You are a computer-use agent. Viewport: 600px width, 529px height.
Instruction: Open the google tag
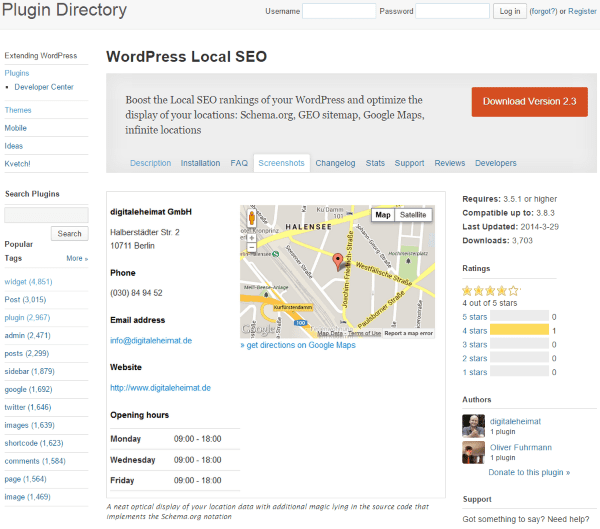(28, 389)
